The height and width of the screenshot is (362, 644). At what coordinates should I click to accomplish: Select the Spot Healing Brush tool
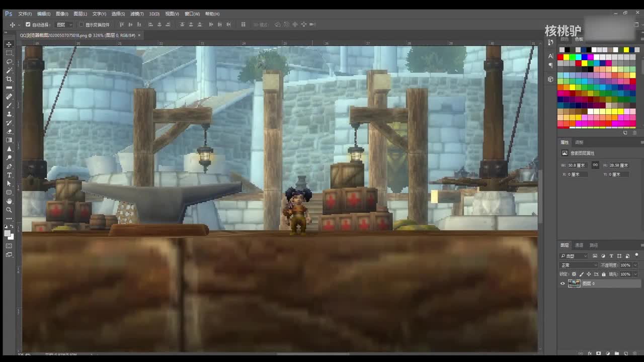coord(9,97)
